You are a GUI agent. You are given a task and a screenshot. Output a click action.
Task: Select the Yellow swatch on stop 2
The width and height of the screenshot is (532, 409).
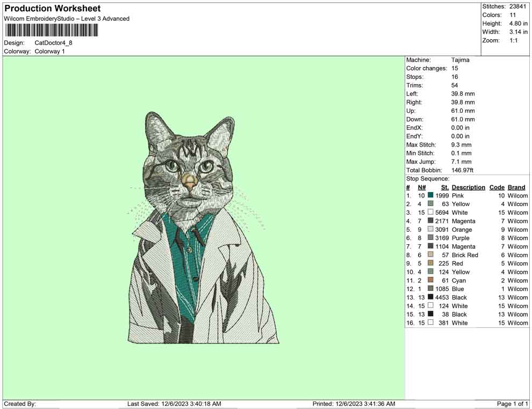429,204
